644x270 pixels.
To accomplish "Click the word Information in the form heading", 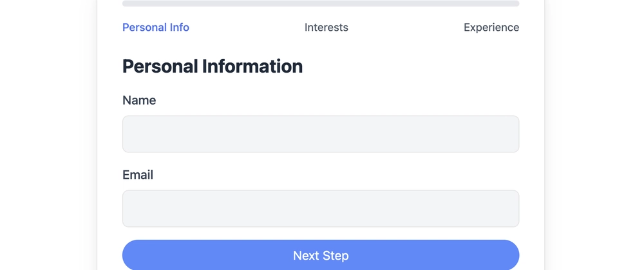I will click(x=252, y=66).
